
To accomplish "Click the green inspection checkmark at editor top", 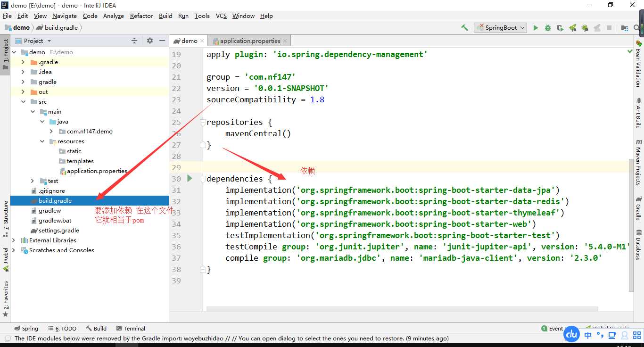I will point(630,51).
